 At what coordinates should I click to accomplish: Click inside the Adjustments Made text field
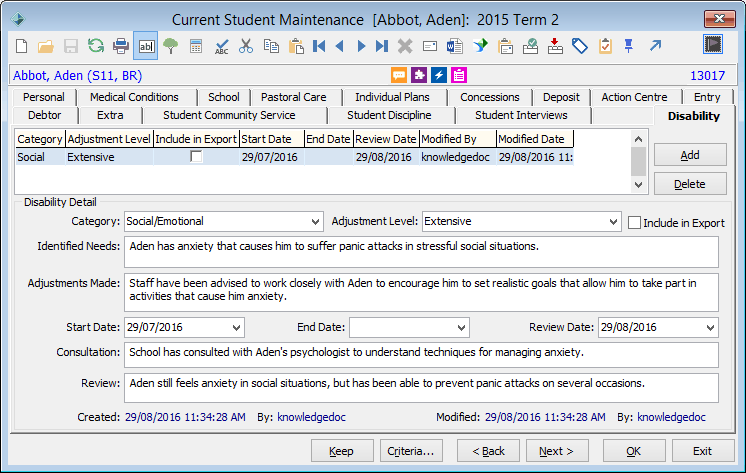click(421, 292)
